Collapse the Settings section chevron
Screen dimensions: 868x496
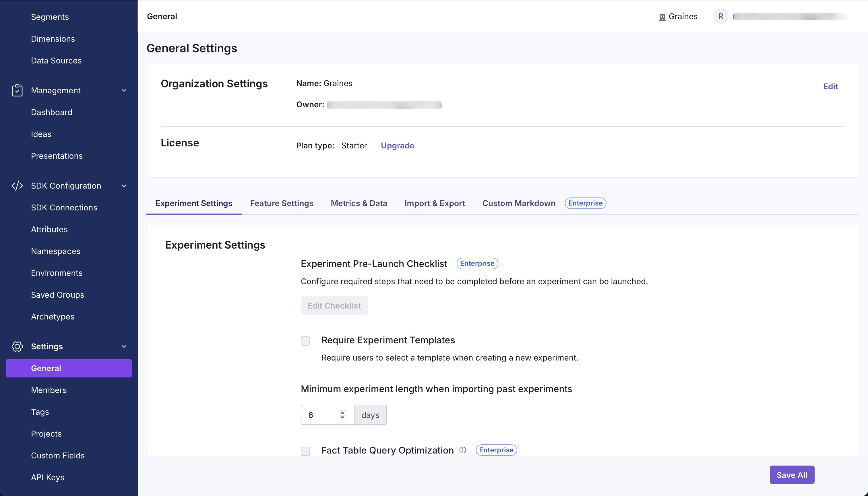[124, 346]
